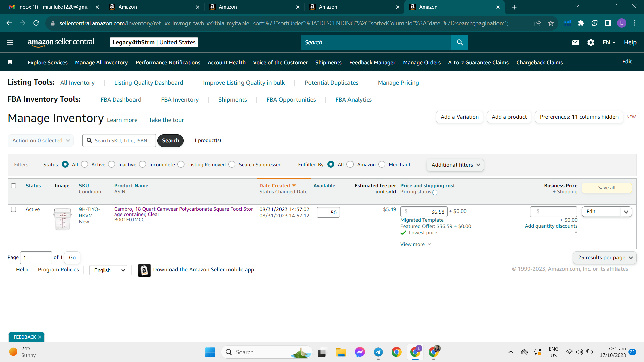Reload the page with browser refresh icon
Viewport: 644px width, 362px height.
(x=36, y=23)
